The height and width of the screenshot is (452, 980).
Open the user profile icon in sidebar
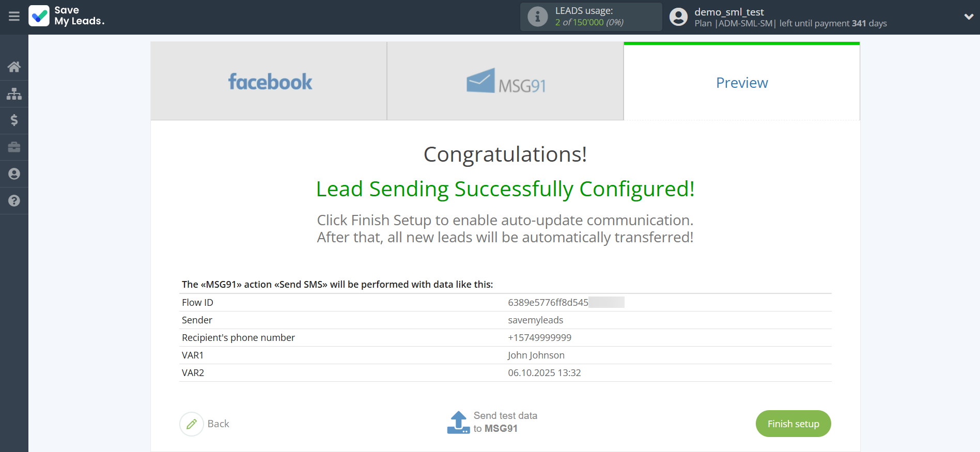[14, 174]
